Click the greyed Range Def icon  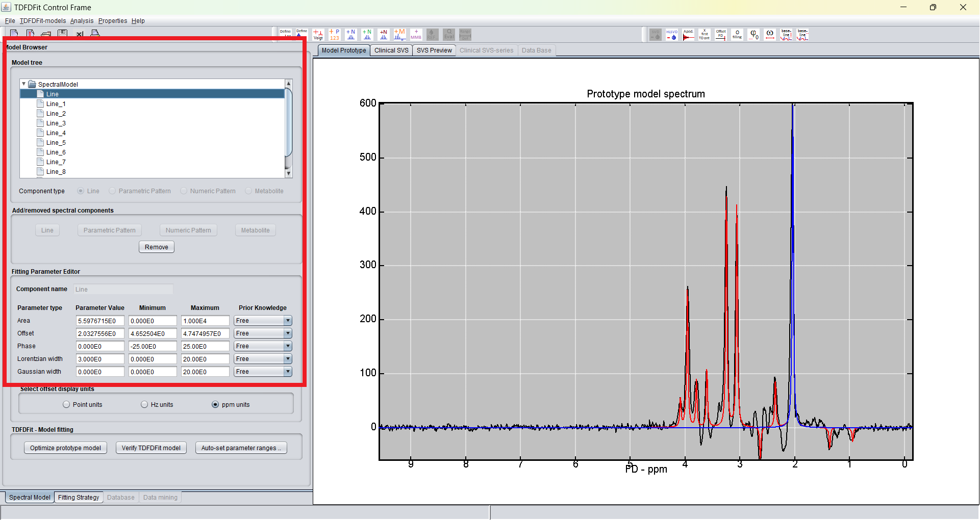click(x=465, y=34)
